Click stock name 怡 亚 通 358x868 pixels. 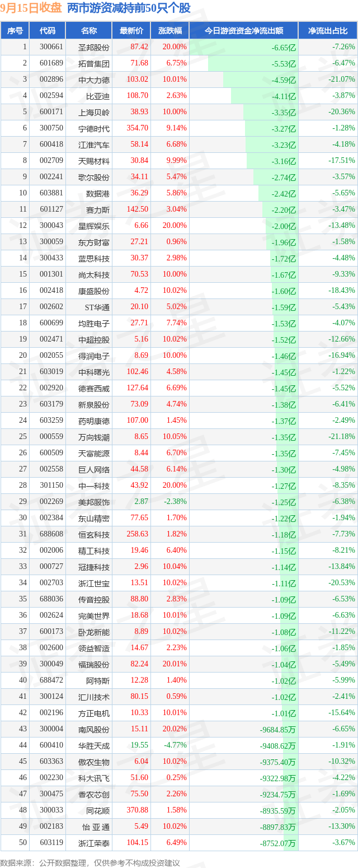coord(96,827)
